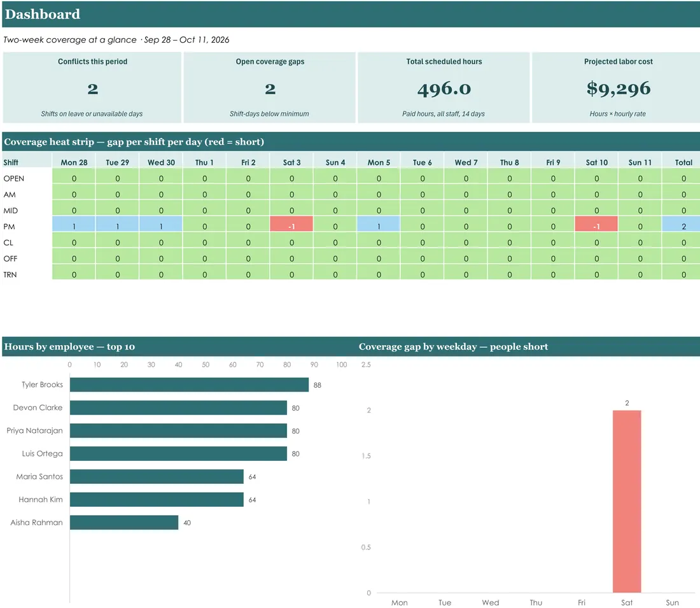The image size is (700, 608).
Task: Click the OFF shift row label
Action: click(x=10, y=259)
